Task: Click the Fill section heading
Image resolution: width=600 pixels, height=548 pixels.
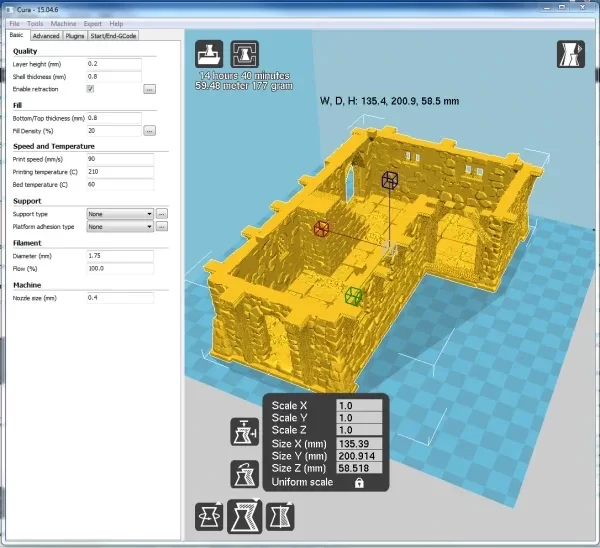Action: pyautogui.click(x=18, y=106)
